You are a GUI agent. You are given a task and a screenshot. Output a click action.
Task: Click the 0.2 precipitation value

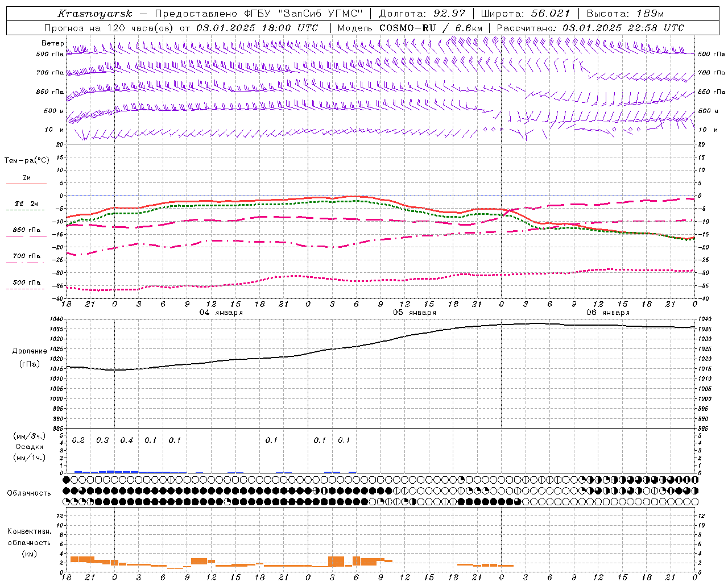point(78,440)
